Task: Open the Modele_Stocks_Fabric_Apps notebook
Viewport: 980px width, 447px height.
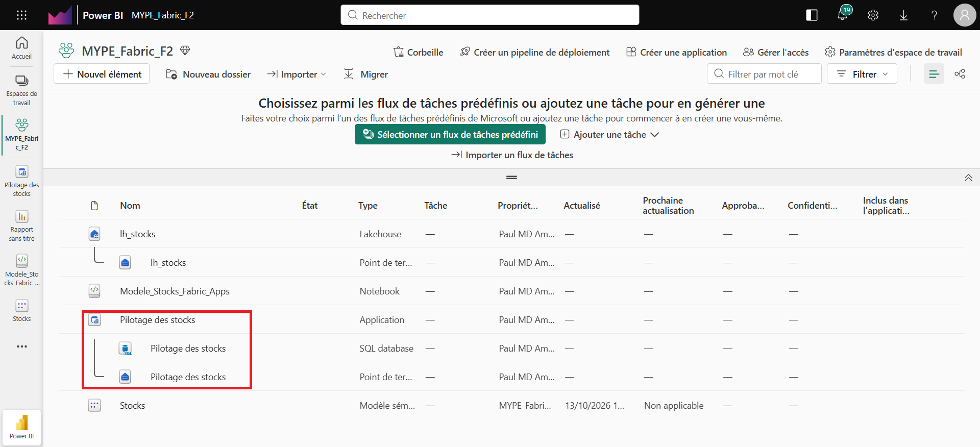Action: click(x=175, y=291)
